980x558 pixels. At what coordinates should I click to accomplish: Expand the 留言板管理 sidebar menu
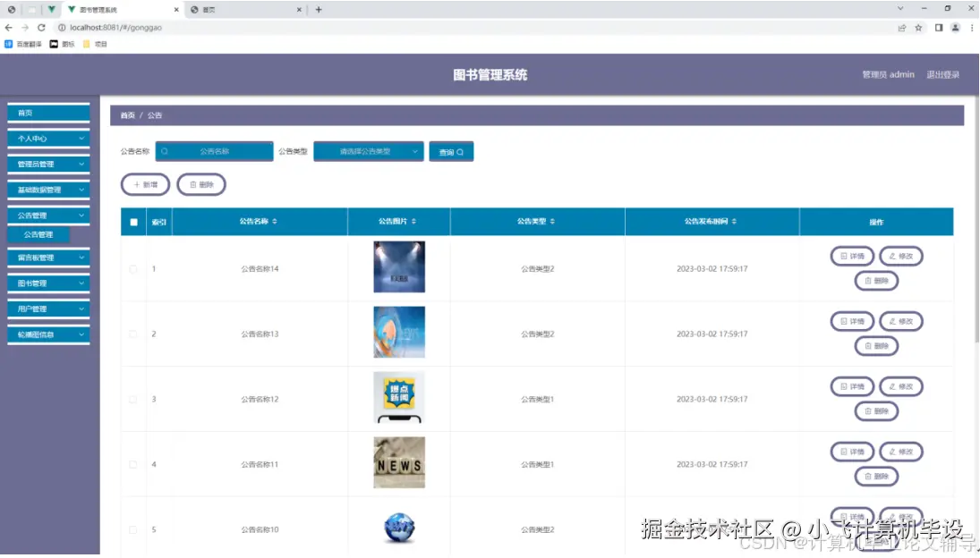coord(48,258)
